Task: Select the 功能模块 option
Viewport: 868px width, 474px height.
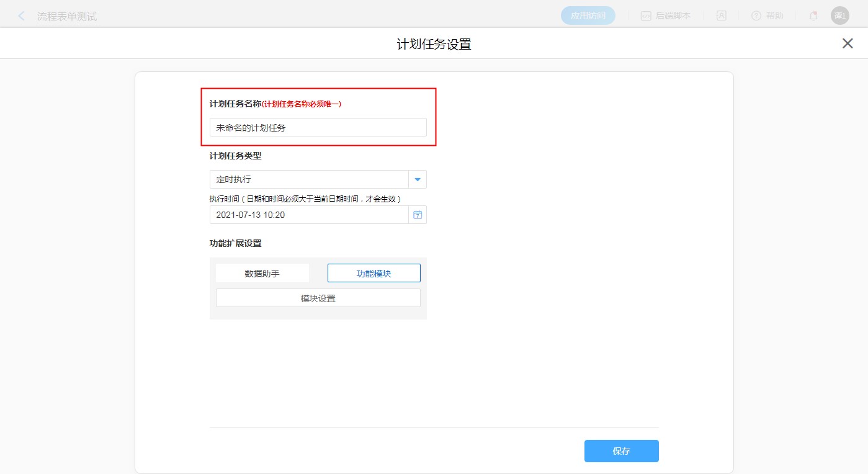Action: [374, 273]
